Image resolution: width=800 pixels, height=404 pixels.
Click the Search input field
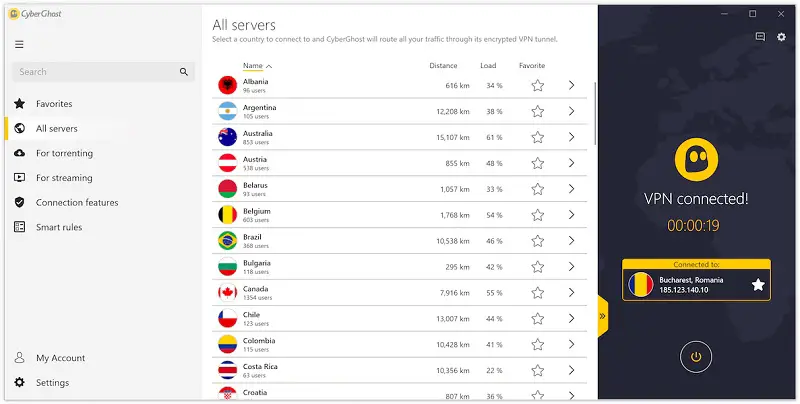[95, 72]
